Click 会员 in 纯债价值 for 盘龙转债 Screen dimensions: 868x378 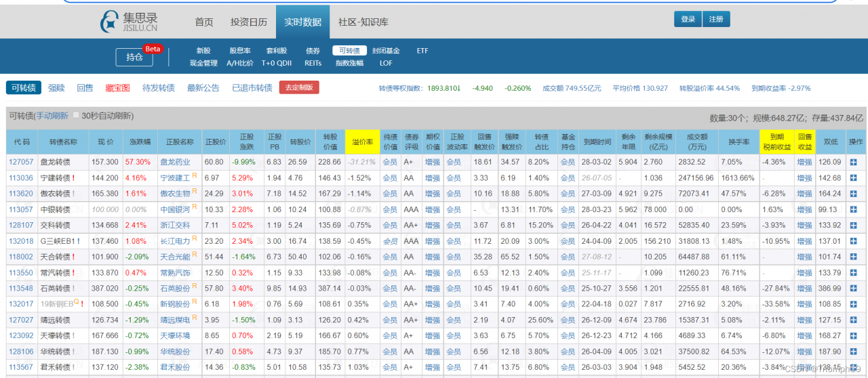pos(390,163)
